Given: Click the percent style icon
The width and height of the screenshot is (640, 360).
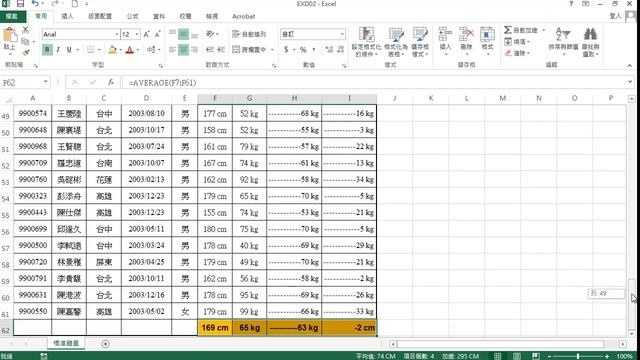Looking at the screenshot, I should pyautogui.click(x=303, y=50).
